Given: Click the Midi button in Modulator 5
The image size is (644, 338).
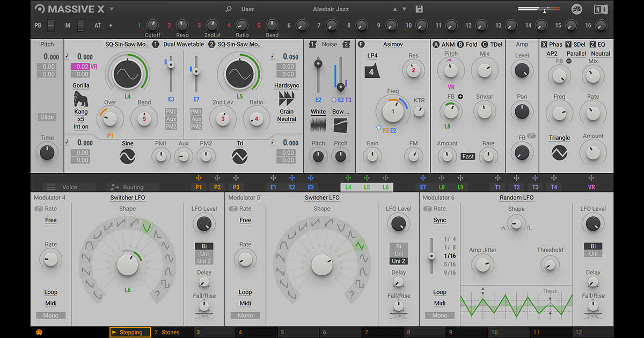Looking at the screenshot, I should pyautogui.click(x=245, y=304).
